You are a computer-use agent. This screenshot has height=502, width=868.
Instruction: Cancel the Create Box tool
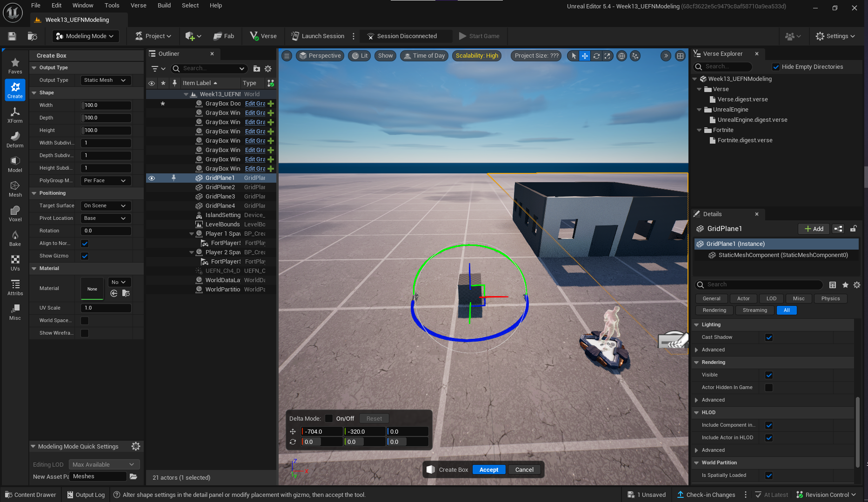pos(524,470)
